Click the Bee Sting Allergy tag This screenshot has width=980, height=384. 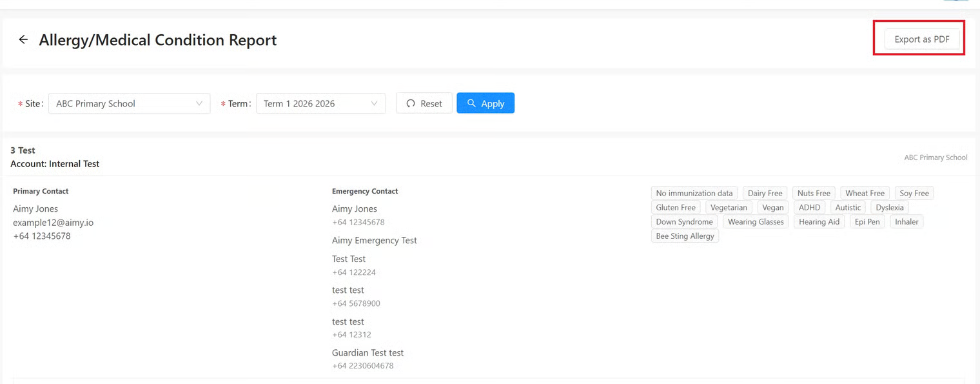point(685,236)
